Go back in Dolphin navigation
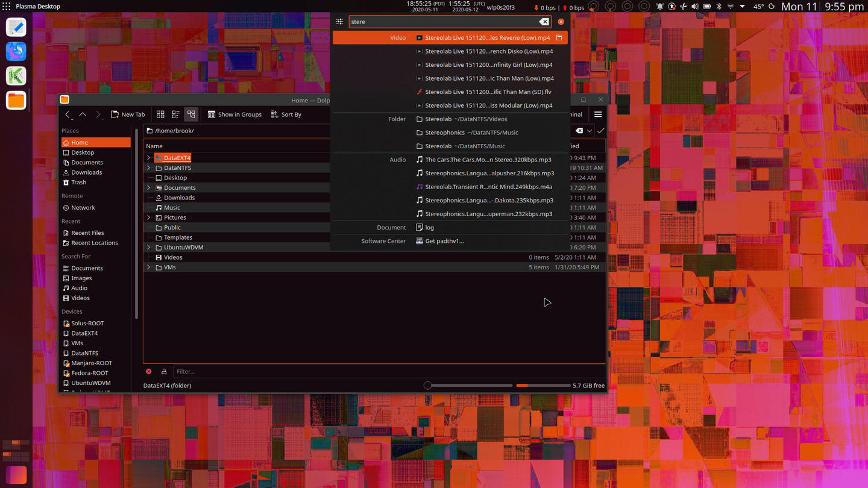The image size is (868, 488). click(68, 114)
